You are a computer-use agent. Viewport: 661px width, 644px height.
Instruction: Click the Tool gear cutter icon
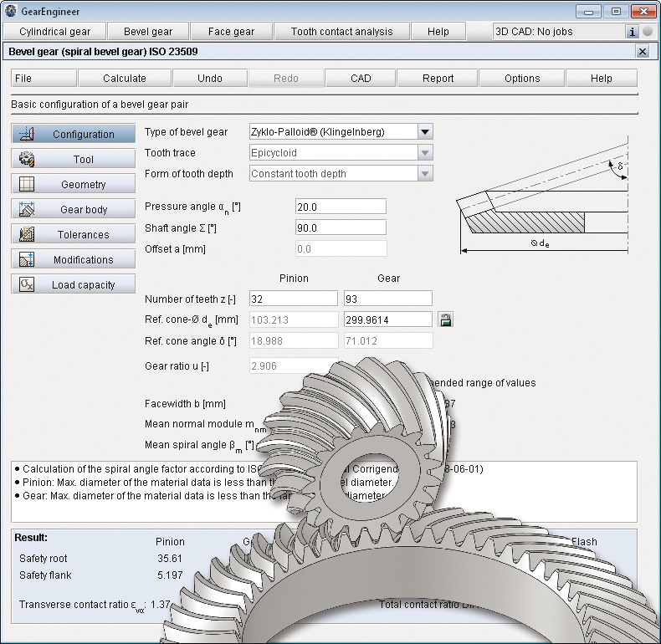pos(27,159)
